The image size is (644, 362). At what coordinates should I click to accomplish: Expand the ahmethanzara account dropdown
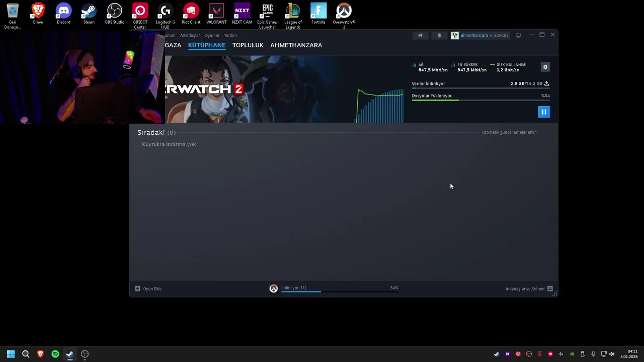point(491,36)
